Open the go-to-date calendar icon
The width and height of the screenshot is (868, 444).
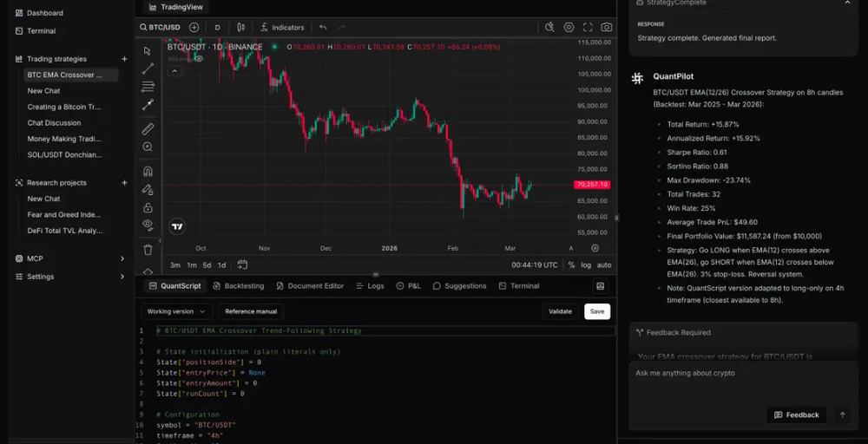[242, 264]
